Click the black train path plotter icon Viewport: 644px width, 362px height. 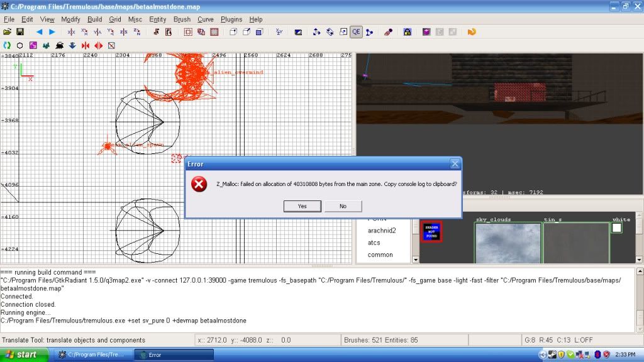(60, 45)
